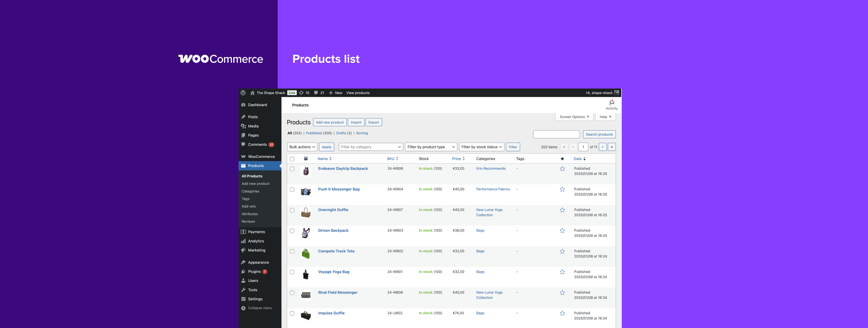Screen dimensions: 868x328
Task: Click the Payments dollar icon
Action: (x=243, y=232)
